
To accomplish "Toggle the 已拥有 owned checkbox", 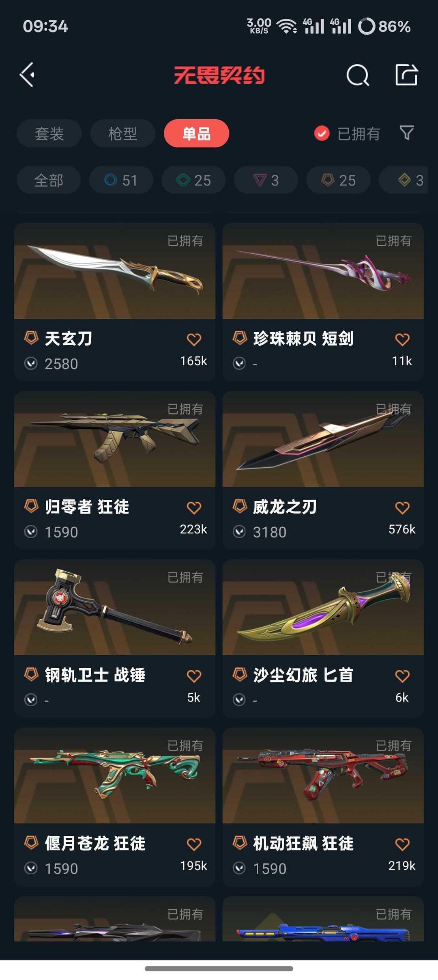I will pos(322,133).
